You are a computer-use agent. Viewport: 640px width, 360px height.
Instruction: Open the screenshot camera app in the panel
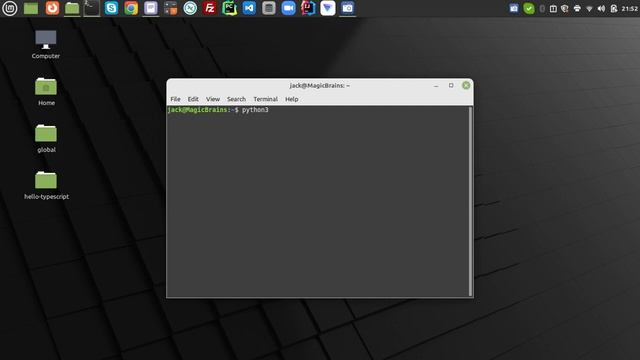pyautogui.click(x=347, y=8)
